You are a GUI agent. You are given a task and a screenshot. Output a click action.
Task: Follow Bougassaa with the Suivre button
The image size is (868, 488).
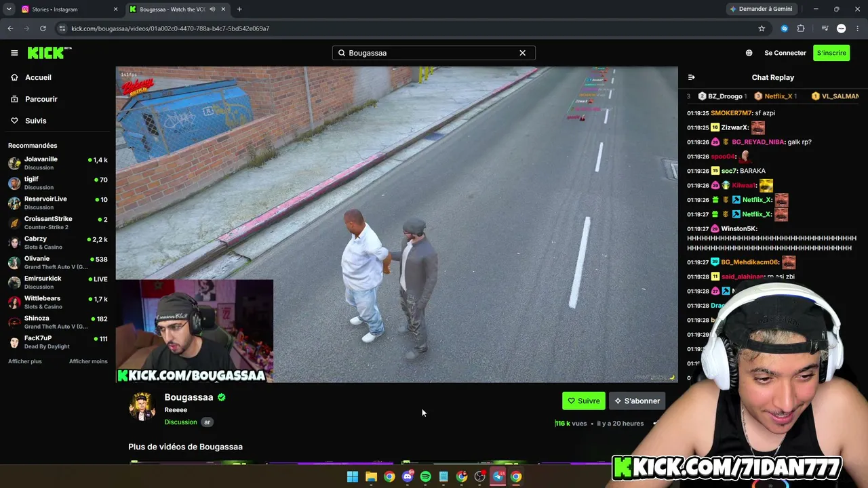[584, 401]
